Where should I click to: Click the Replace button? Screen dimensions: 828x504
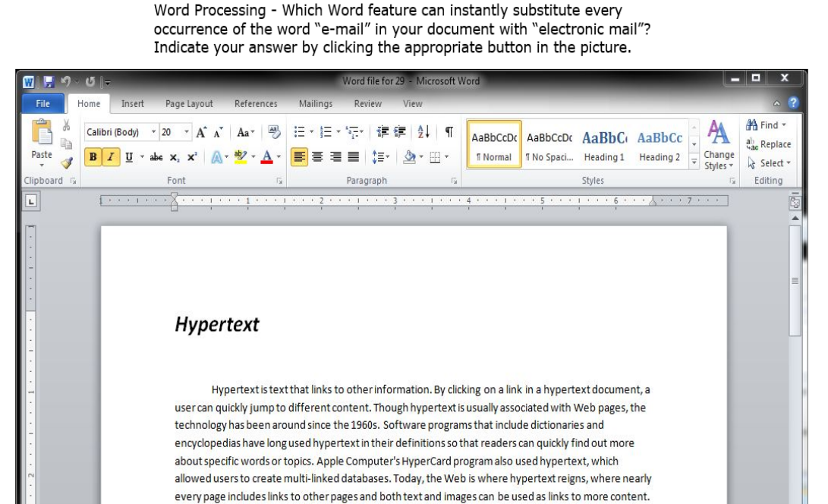pyautogui.click(x=768, y=144)
